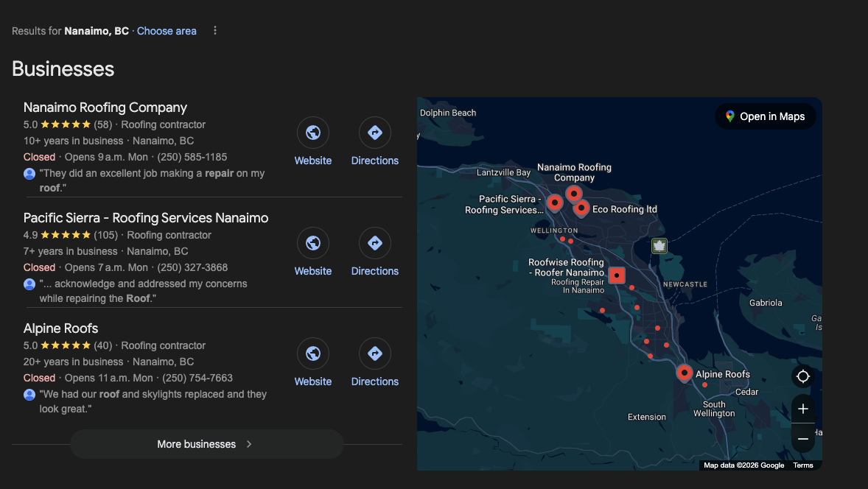Click Eco Roofing ltd map label

(x=624, y=209)
